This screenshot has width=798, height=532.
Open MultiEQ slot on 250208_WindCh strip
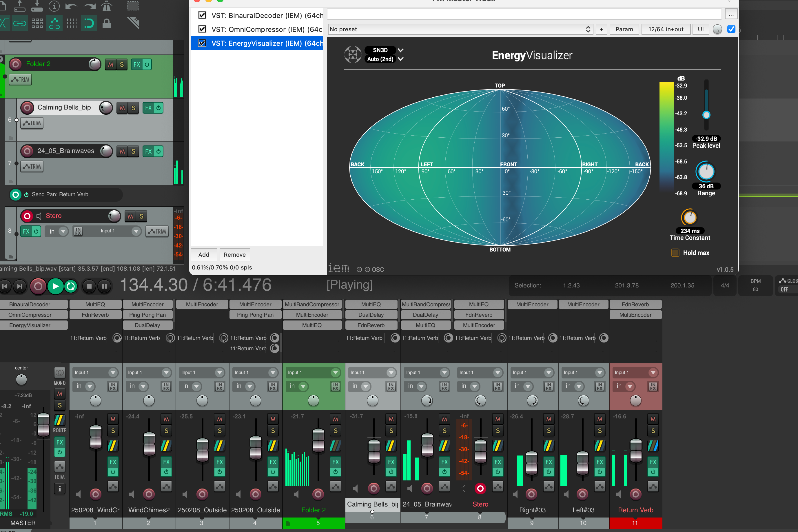pos(95,304)
